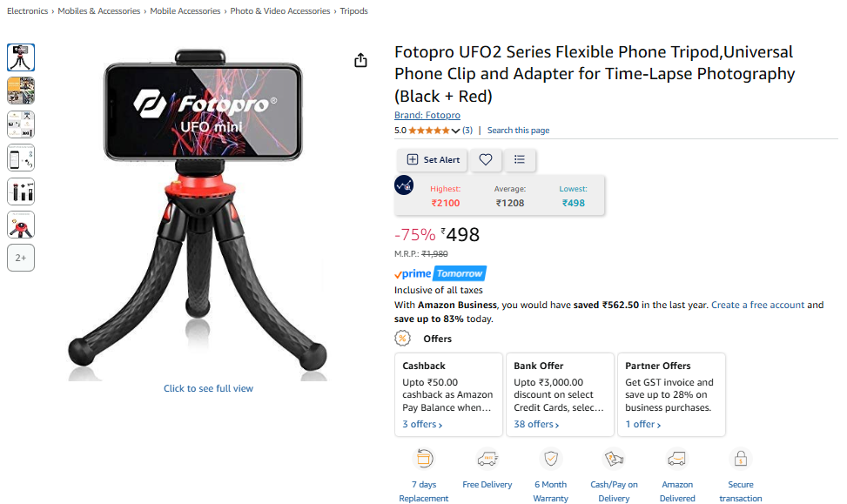Screen dimensions: 847x504
Task: Open the Brand: Fotopro link
Action: (427, 115)
